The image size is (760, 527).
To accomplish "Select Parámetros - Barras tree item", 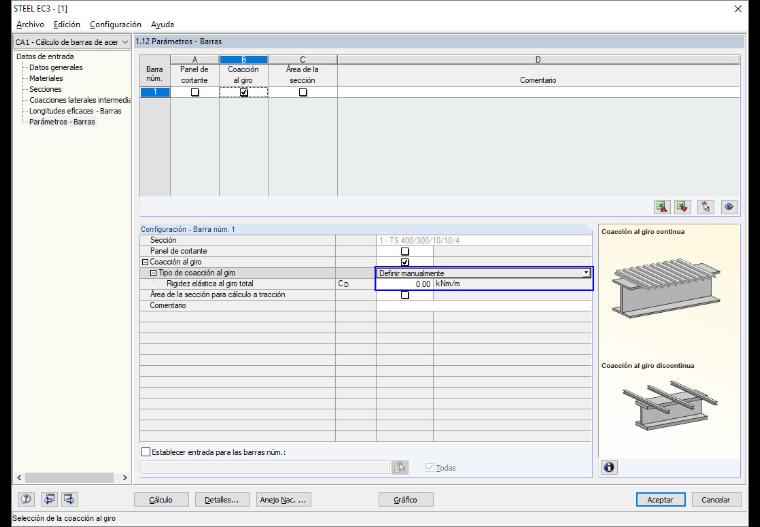I will coord(62,122).
